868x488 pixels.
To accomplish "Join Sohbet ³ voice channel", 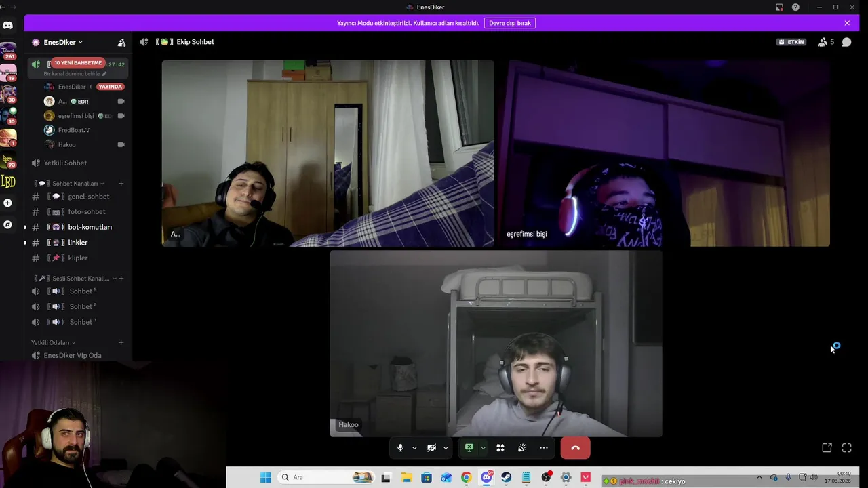I will (x=78, y=322).
